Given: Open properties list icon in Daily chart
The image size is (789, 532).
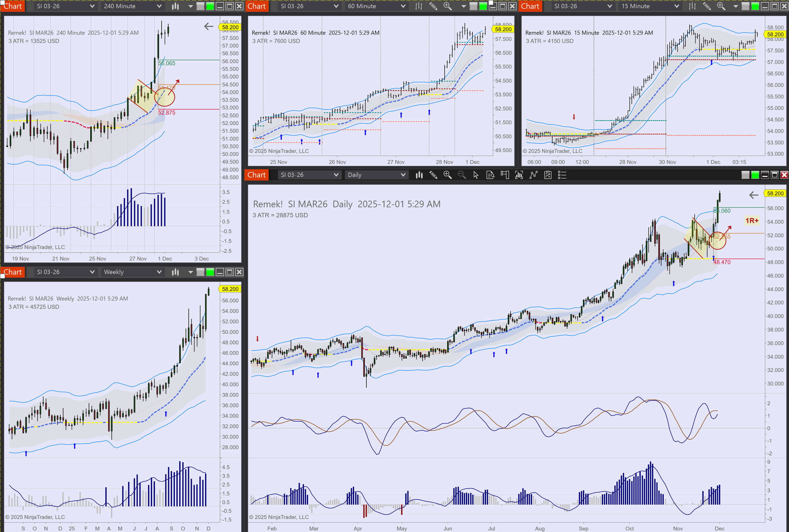Looking at the screenshot, I should click(x=562, y=175).
